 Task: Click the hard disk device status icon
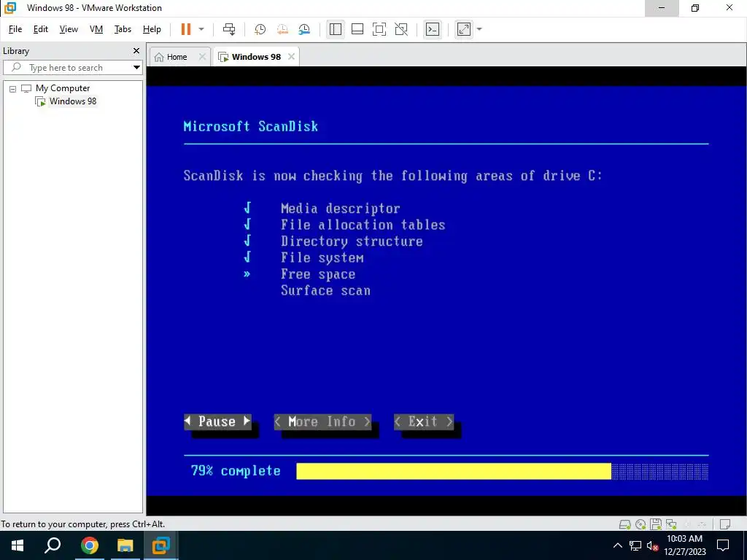(x=624, y=524)
